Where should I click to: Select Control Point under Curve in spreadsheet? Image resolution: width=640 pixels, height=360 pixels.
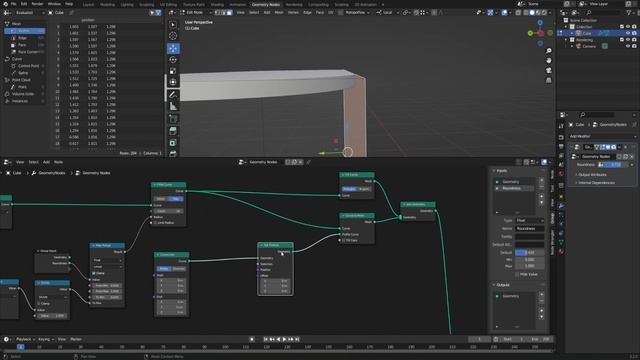(25, 66)
